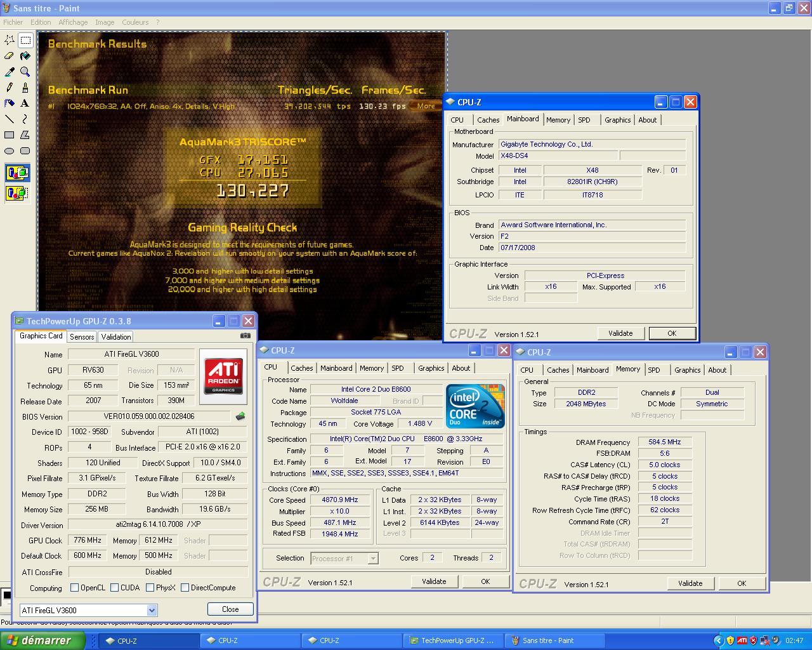The height and width of the screenshot is (650, 812).
Task: Choose the Ellipse shape tool
Action: (10, 150)
